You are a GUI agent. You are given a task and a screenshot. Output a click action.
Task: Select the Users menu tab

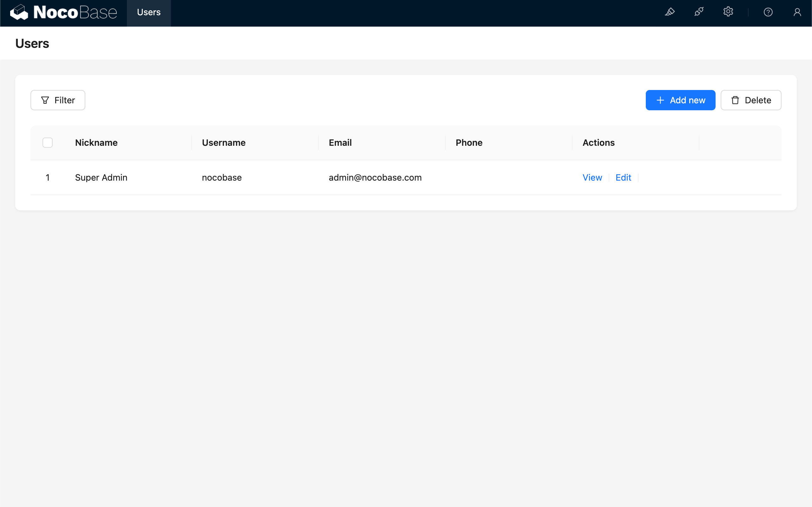click(x=149, y=12)
